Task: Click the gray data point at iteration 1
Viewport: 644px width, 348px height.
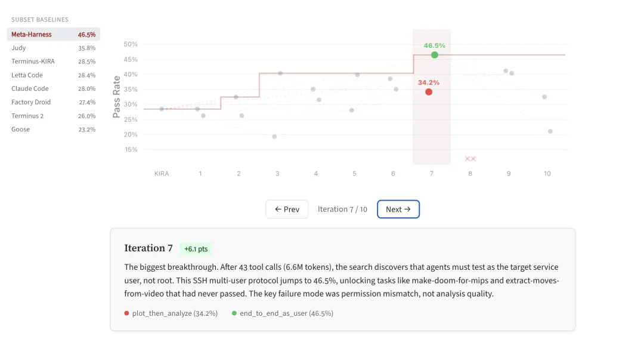Action: [198, 109]
